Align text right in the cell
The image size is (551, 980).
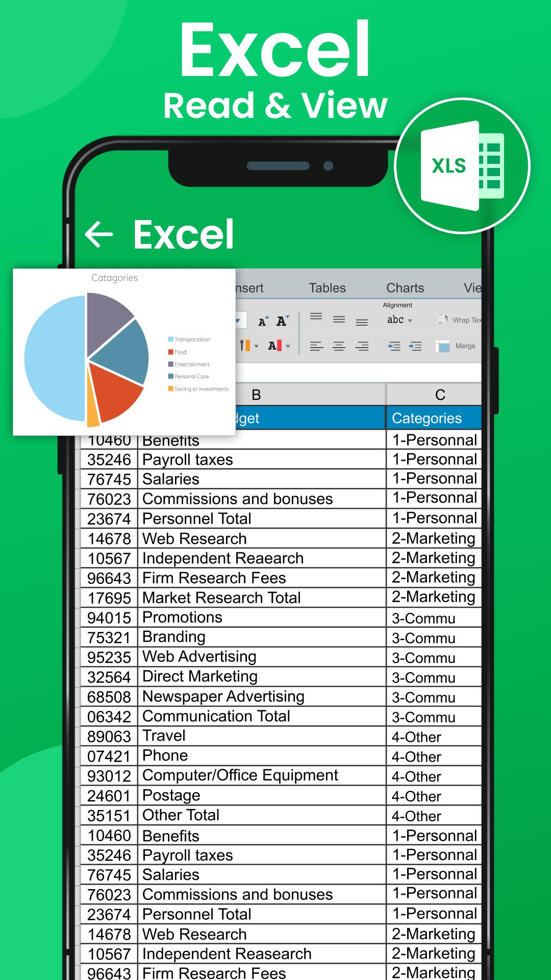(362, 346)
